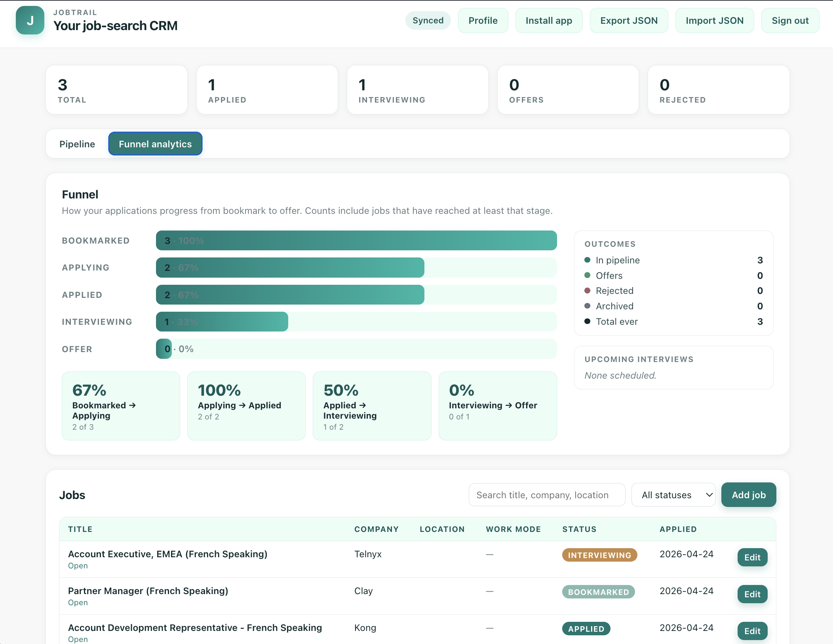Screen dimensions: 833x644
Task: Edit the Clay job row
Action: pyautogui.click(x=752, y=594)
